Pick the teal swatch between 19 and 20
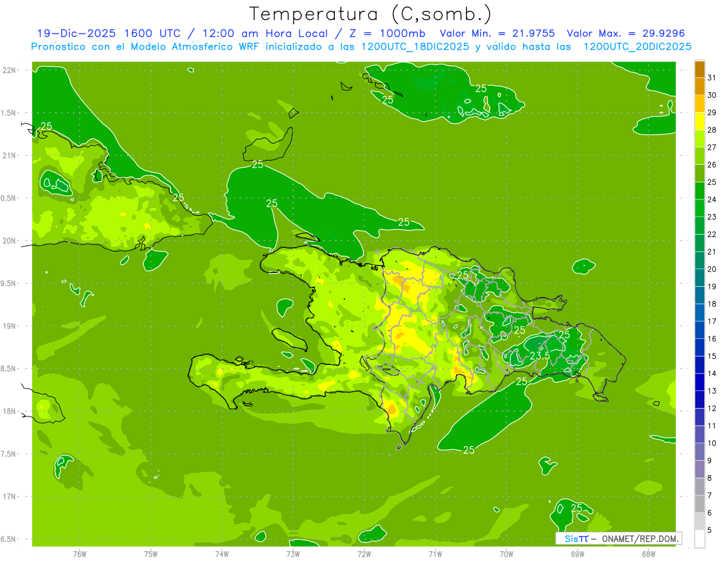 [x=699, y=278]
